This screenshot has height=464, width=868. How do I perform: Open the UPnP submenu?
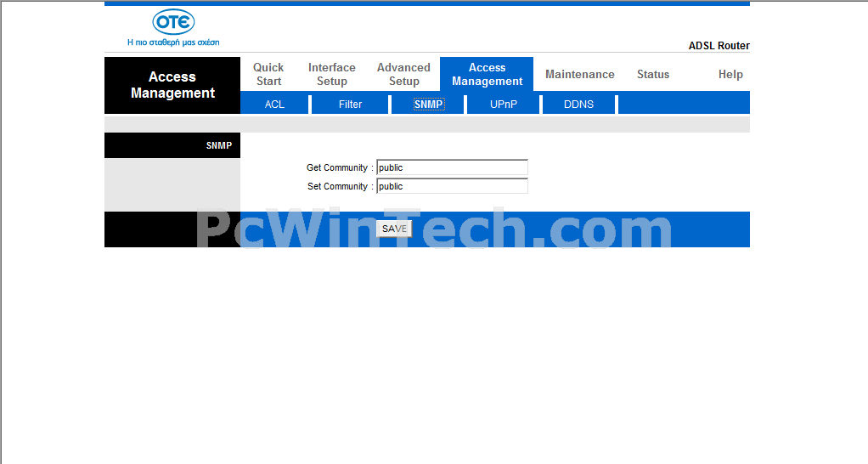(x=503, y=104)
